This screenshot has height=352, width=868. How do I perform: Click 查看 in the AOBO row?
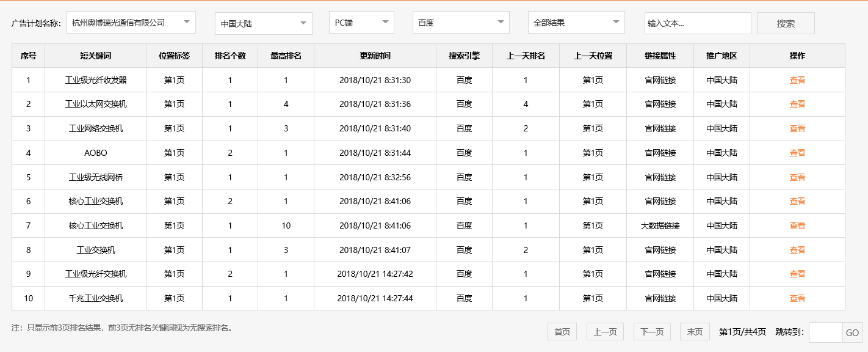(798, 153)
